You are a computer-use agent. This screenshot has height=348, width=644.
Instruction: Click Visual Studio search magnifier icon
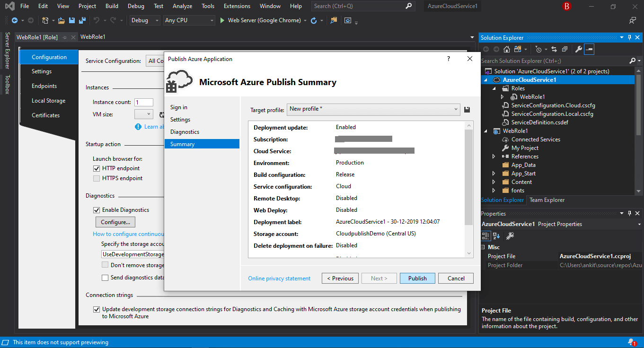click(409, 6)
